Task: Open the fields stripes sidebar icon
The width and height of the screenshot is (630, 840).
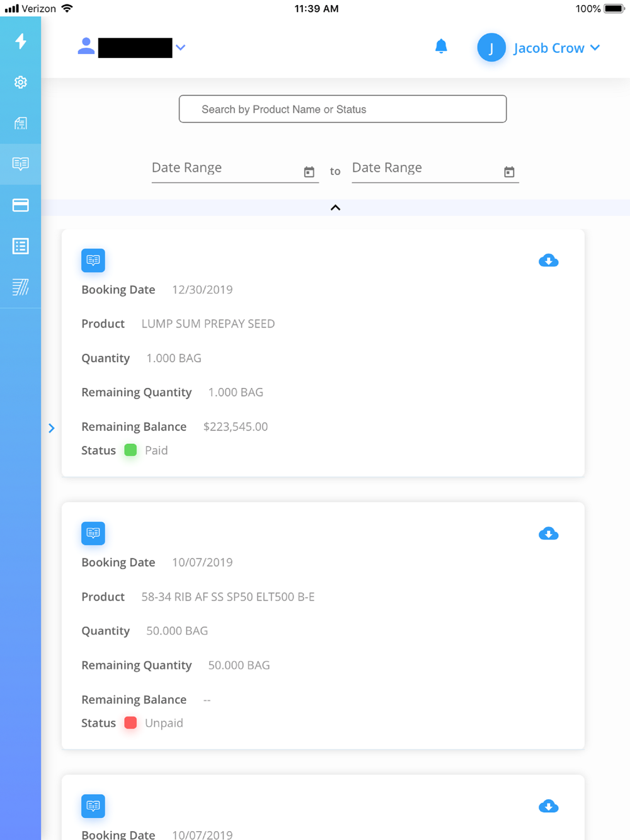Action: pos(21,287)
